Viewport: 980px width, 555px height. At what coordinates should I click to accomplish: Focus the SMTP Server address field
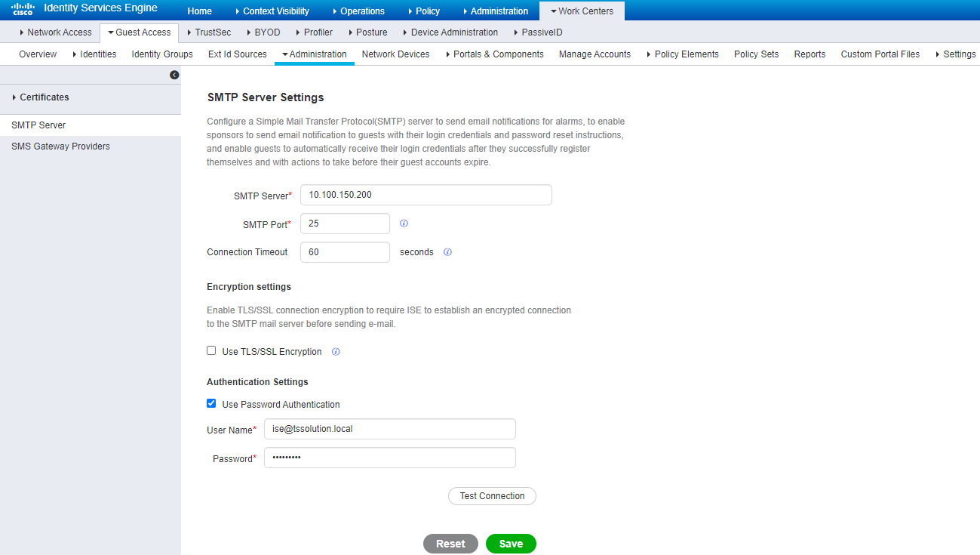426,195
